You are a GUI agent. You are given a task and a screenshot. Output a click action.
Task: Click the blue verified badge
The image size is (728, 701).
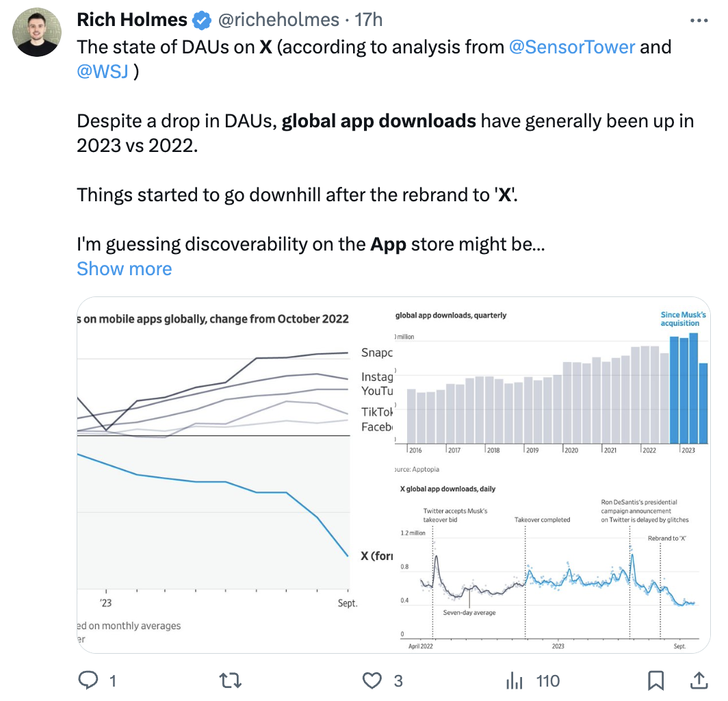pos(202,21)
